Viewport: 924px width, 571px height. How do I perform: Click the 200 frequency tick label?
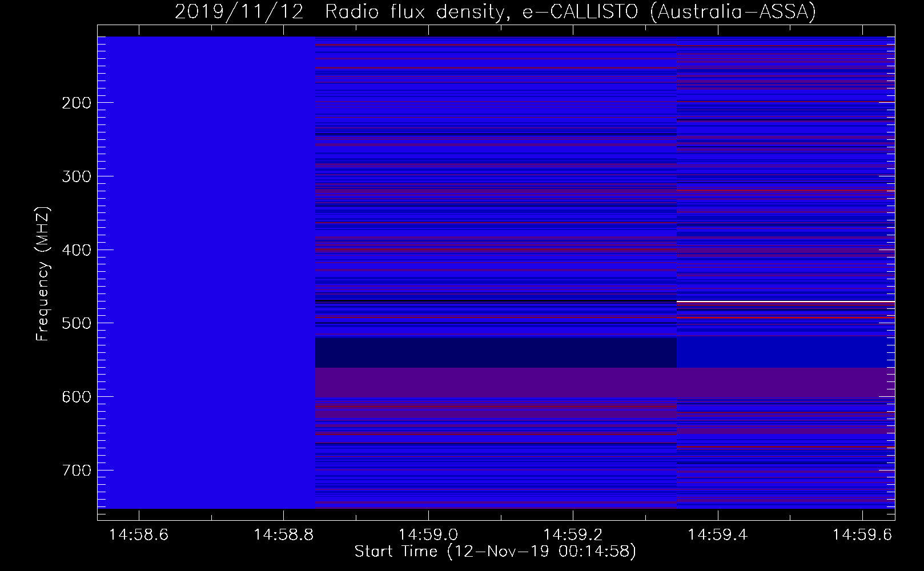tap(76, 103)
